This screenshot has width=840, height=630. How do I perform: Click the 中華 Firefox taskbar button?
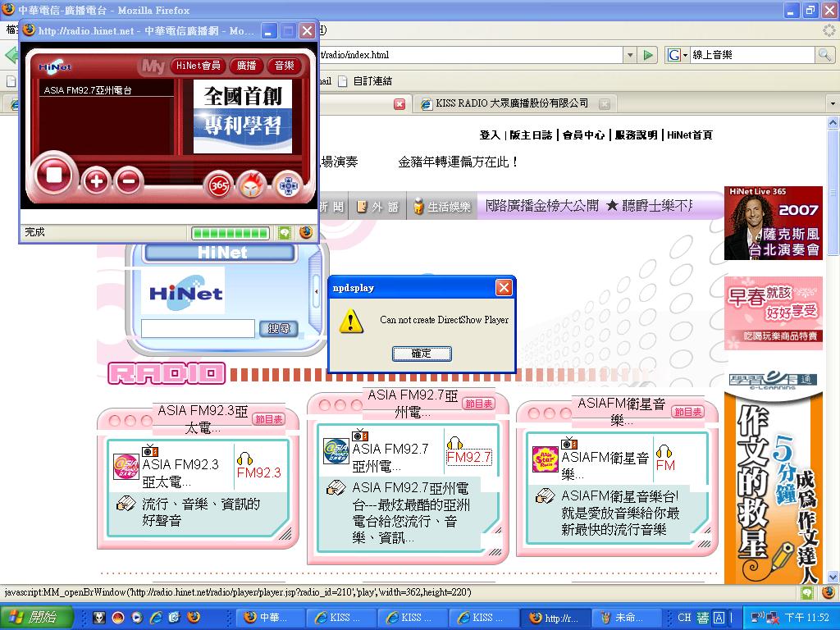click(271, 618)
